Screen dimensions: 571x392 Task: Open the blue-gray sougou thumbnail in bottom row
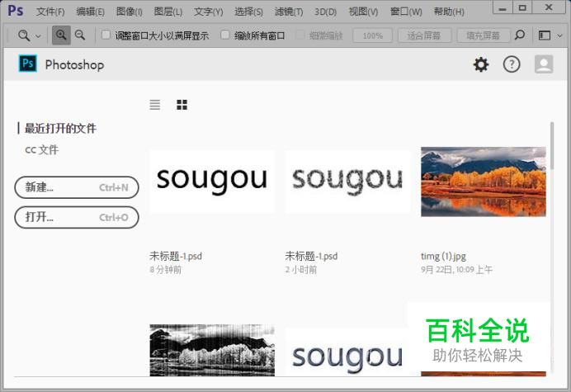tap(346, 352)
